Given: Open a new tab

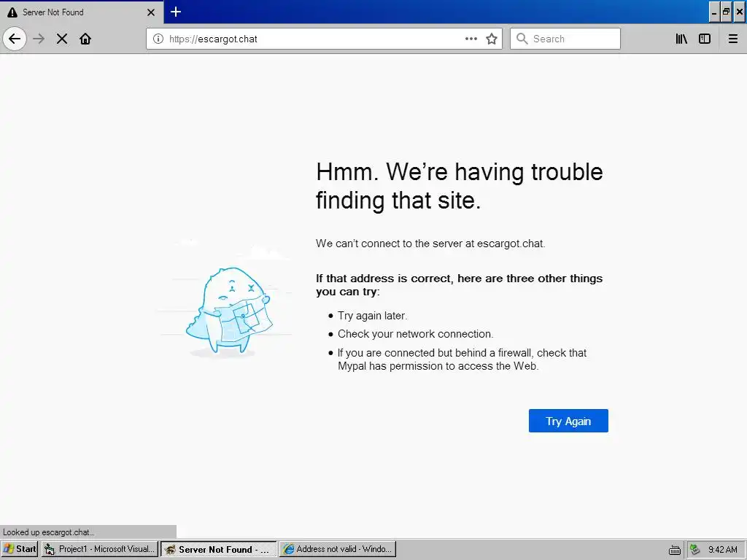Looking at the screenshot, I should pos(176,12).
